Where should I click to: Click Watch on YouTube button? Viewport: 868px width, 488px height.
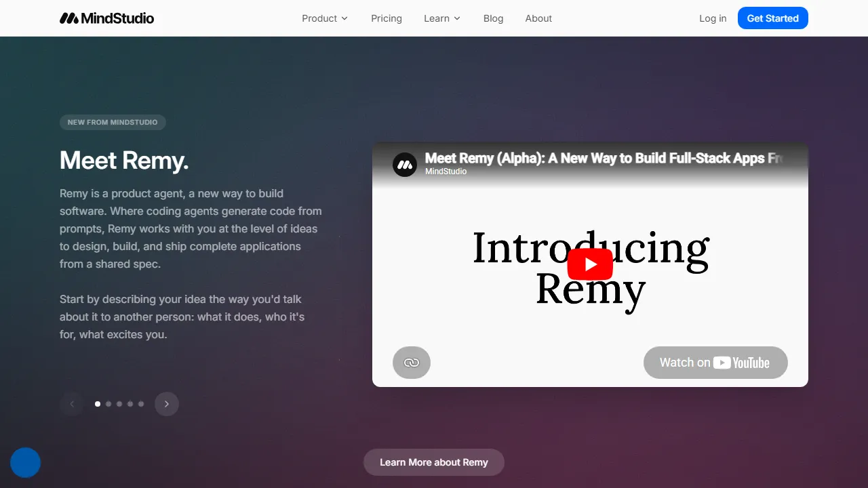[x=715, y=363]
